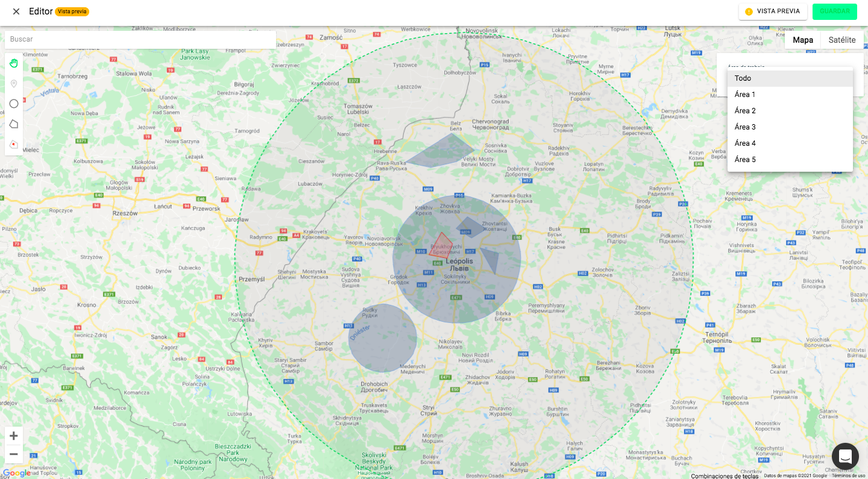Viewport: 868px width, 479px height.
Task: Choose Todo from the area dropdown list
Action: (790, 78)
